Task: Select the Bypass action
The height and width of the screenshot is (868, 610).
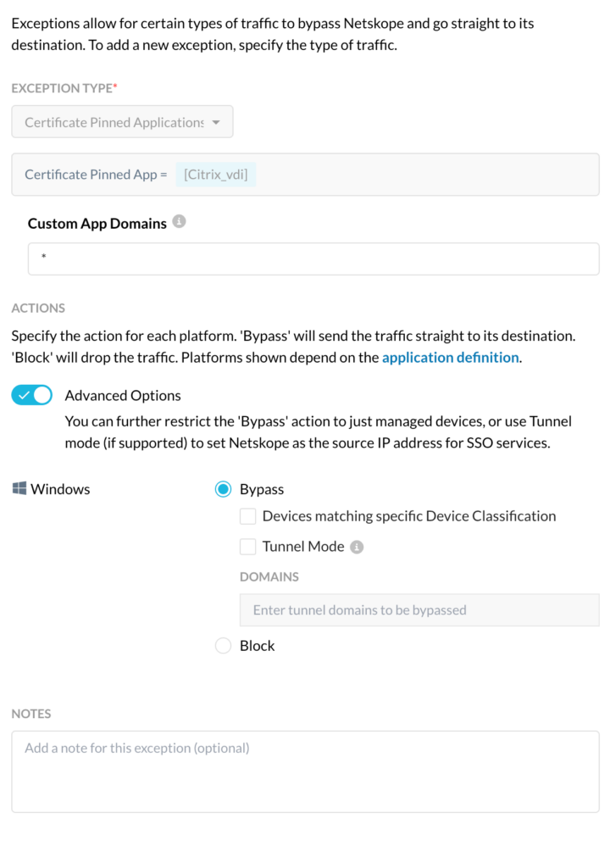Action: click(222, 488)
